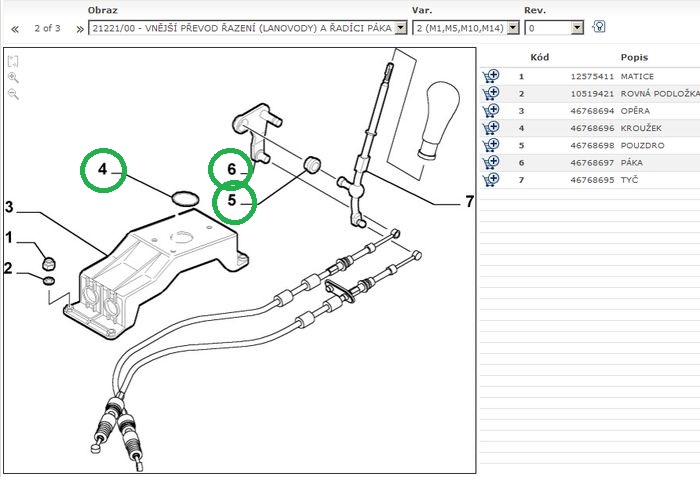Screen dimensions: 700x477
Task: Add ROVNÁ PODLOŽKA to shopping cart
Action: (491, 93)
